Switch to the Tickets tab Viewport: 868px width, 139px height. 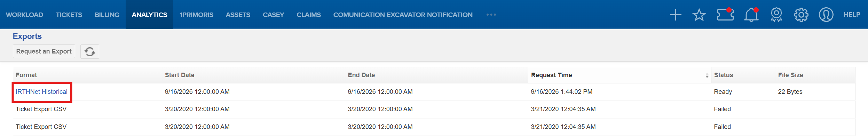[x=69, y=15]
